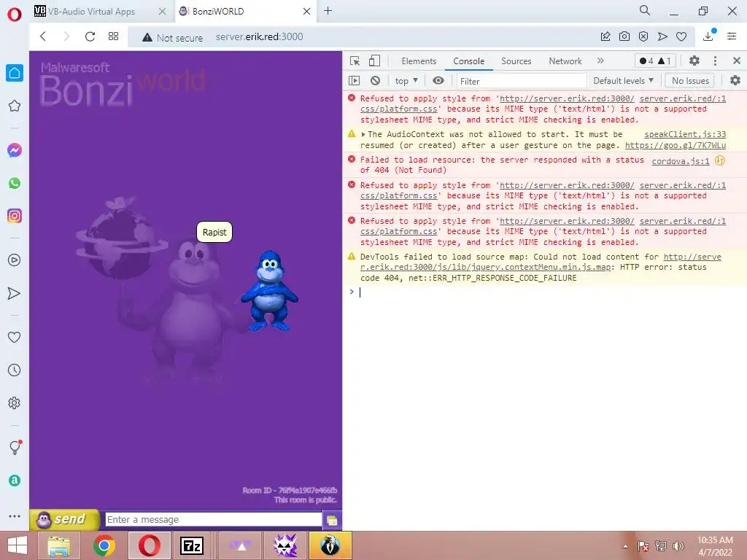
Task: Open the goo.gl/7K7WLu link
Action: tap(675, 145)
